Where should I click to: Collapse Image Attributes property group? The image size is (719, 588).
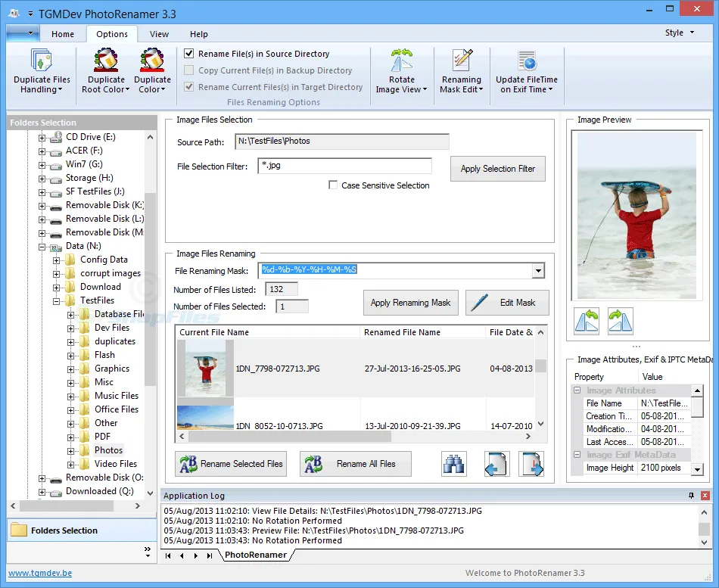(577, 390)
